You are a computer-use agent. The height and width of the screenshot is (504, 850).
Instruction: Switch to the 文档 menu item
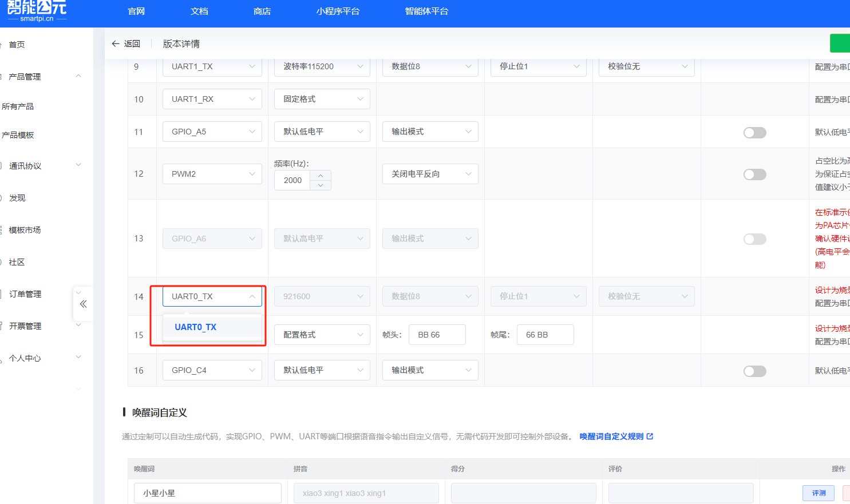pyautogui.click(x=199, y=10)
